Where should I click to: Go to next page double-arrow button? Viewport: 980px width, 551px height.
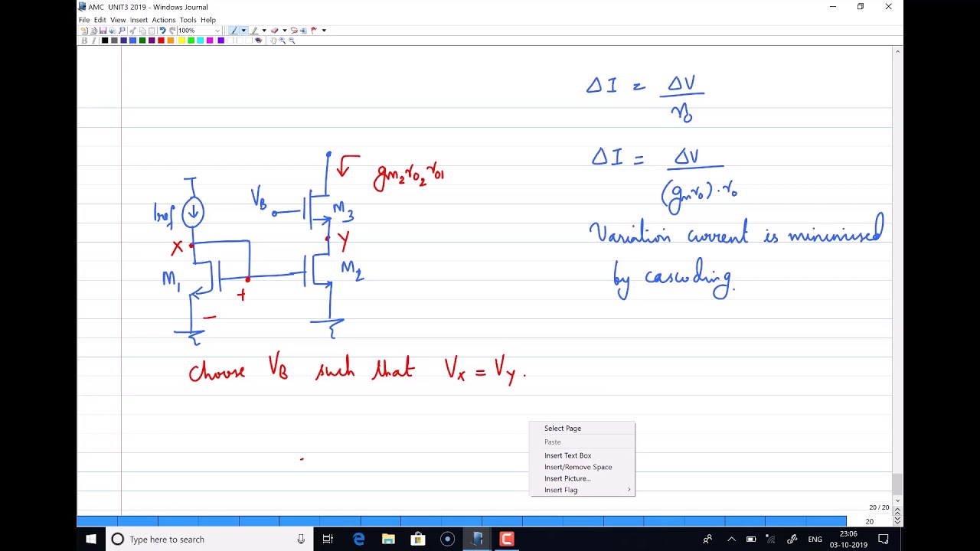point(897,520)
